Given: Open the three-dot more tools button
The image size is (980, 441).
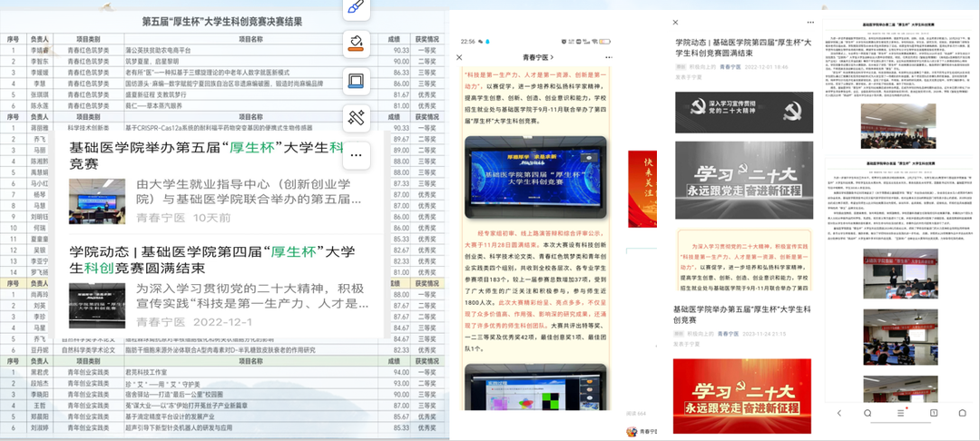Looking at the screenshot, I should click(x=357, y=153).
